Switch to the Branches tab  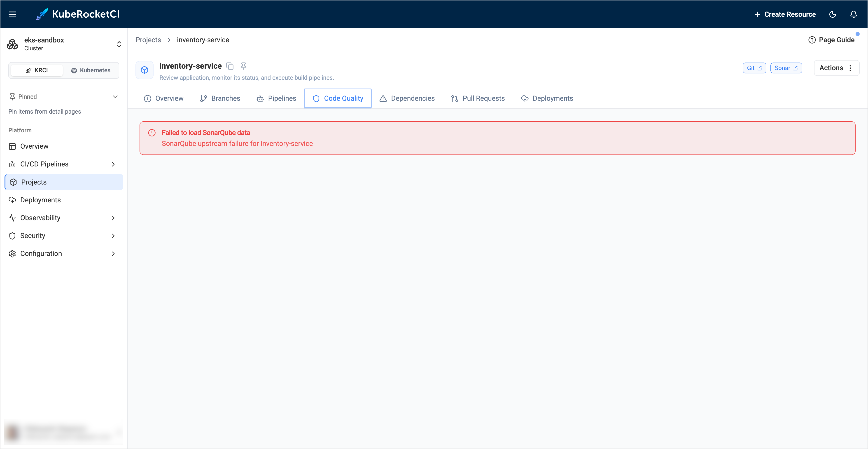pyautogui.click(x=220, y=98)
